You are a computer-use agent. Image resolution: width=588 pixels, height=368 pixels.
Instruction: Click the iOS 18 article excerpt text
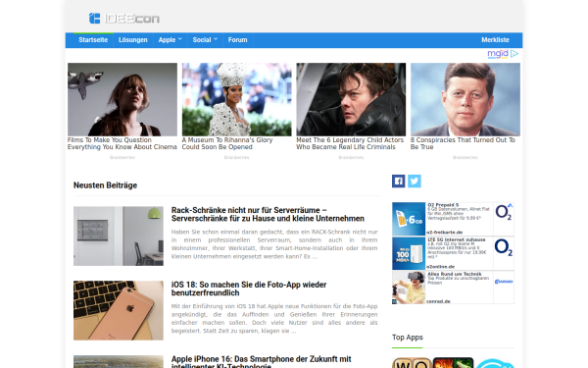(x=274, y=318)
